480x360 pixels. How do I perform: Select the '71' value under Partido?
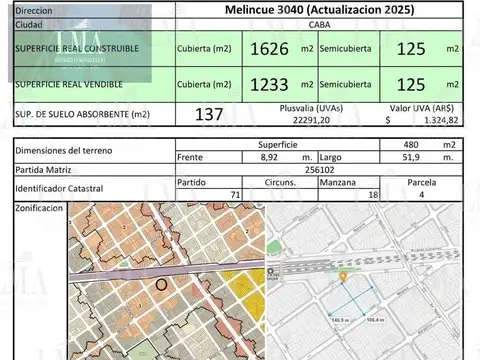pyautogui.click(x=235, y=195)
